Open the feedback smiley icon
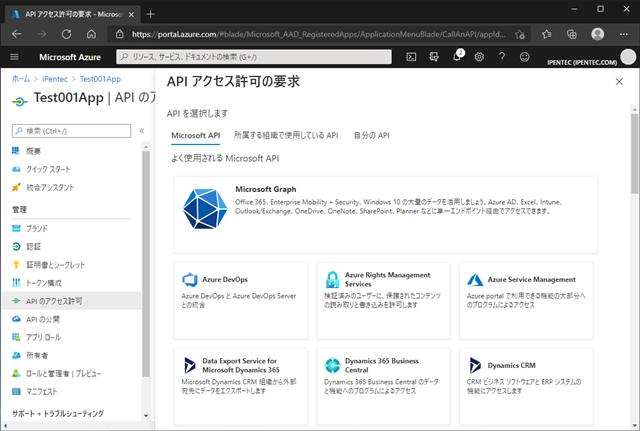The height and width of the screenshot is (431, 640). coord(524,57)
